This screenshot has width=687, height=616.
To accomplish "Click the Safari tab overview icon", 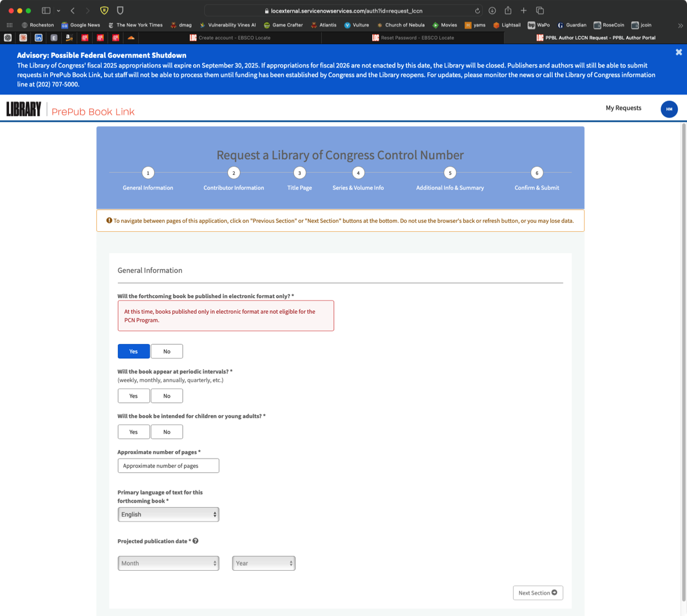I will [539, 11].
